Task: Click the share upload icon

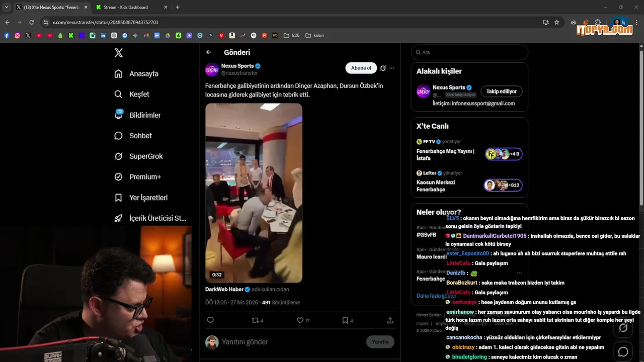Action: [390, 320]
